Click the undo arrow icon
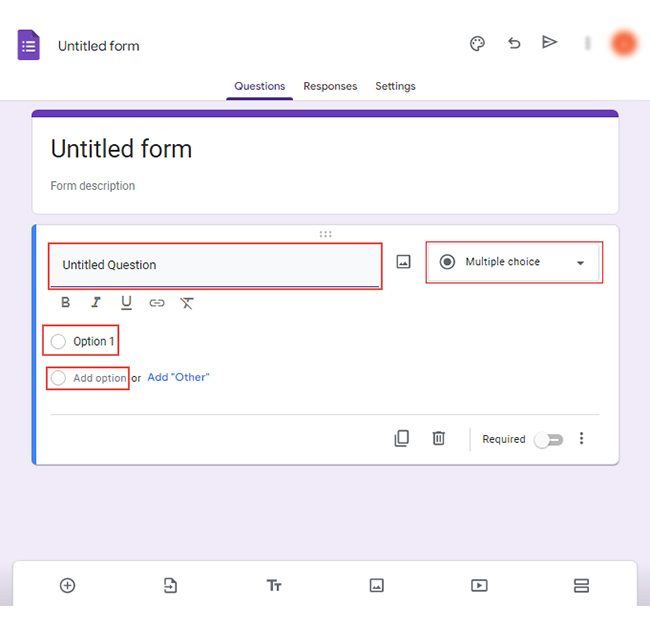The height and width of the screenshot is (626, 650). coord(514,43)
